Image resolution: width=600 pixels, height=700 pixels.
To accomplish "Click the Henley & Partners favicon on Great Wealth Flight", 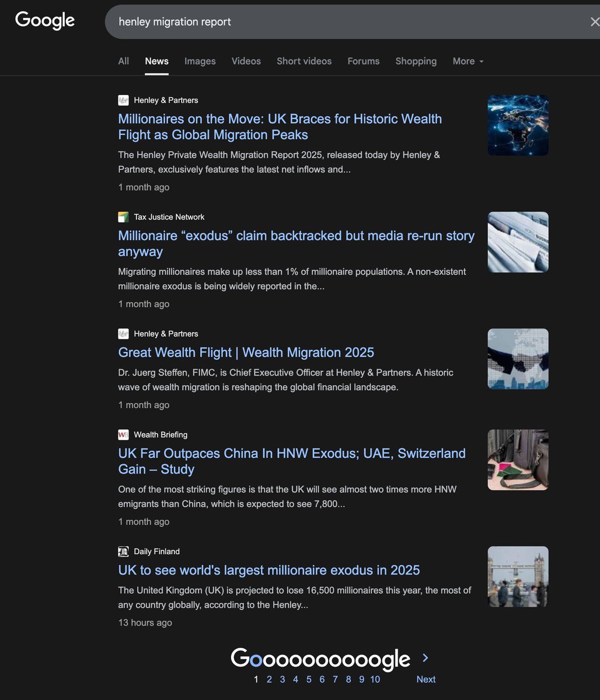I will [123, 334].
